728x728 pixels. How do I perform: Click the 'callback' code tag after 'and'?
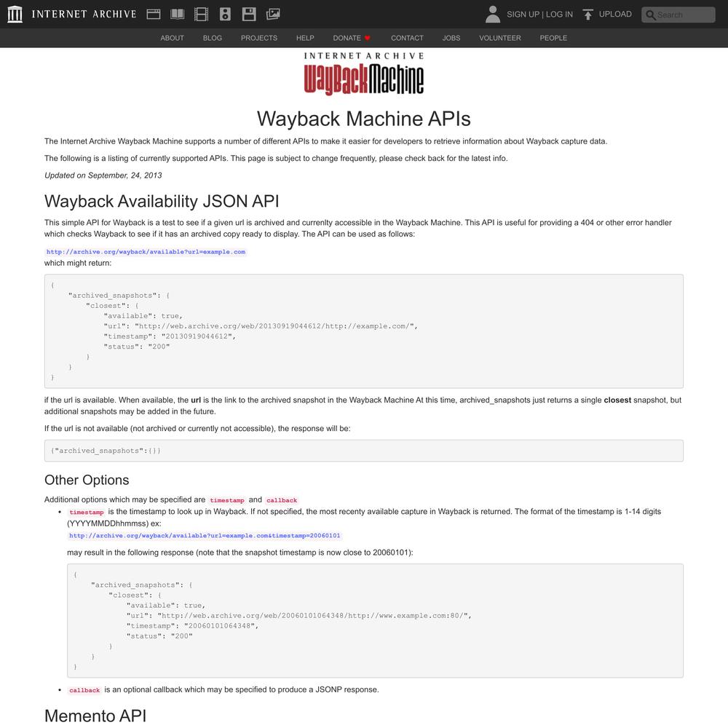(282, 500)
